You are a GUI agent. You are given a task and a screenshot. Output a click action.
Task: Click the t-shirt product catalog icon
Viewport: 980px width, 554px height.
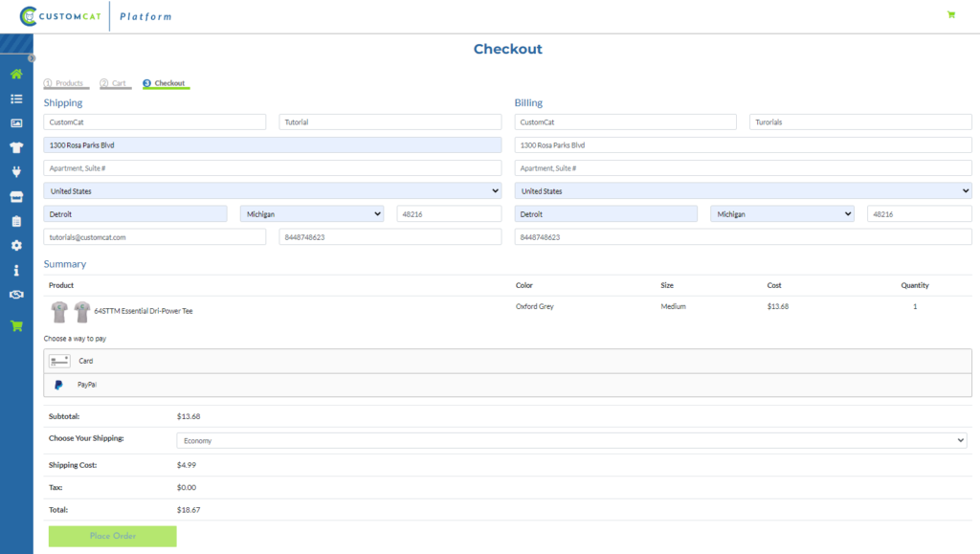(x=16, y=147)
